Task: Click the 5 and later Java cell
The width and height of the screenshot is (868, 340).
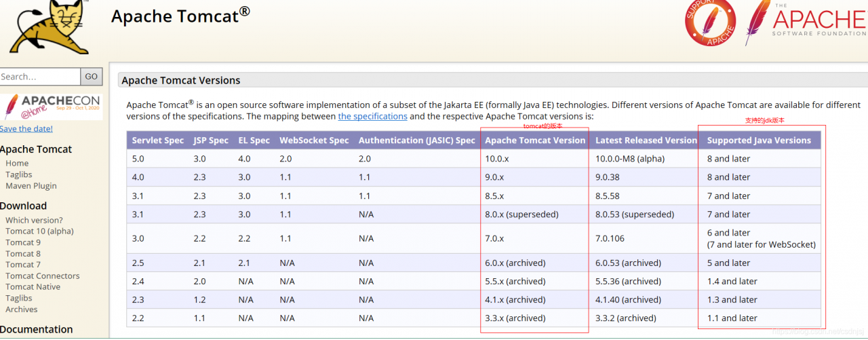Action: coord(762,263)
